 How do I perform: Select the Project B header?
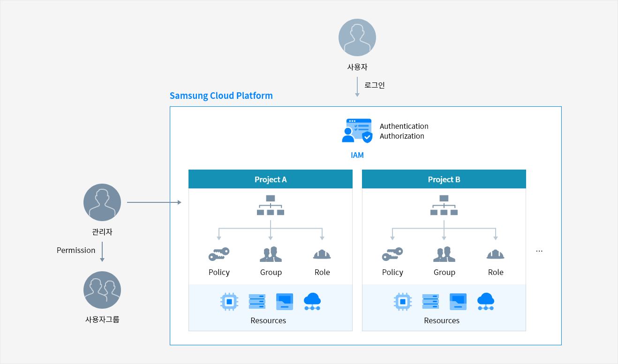444,179
